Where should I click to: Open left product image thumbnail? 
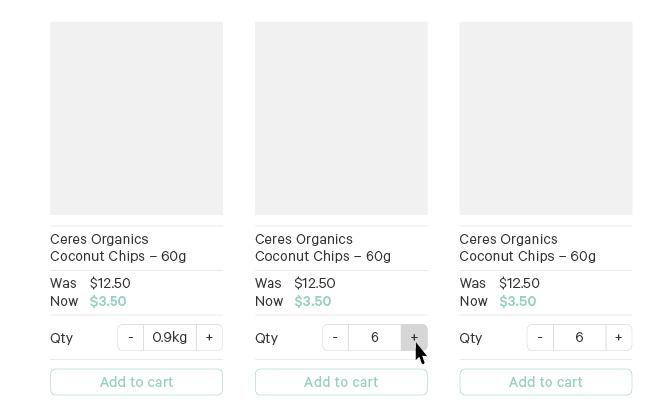pyautogui.click(x=136, y=118)
